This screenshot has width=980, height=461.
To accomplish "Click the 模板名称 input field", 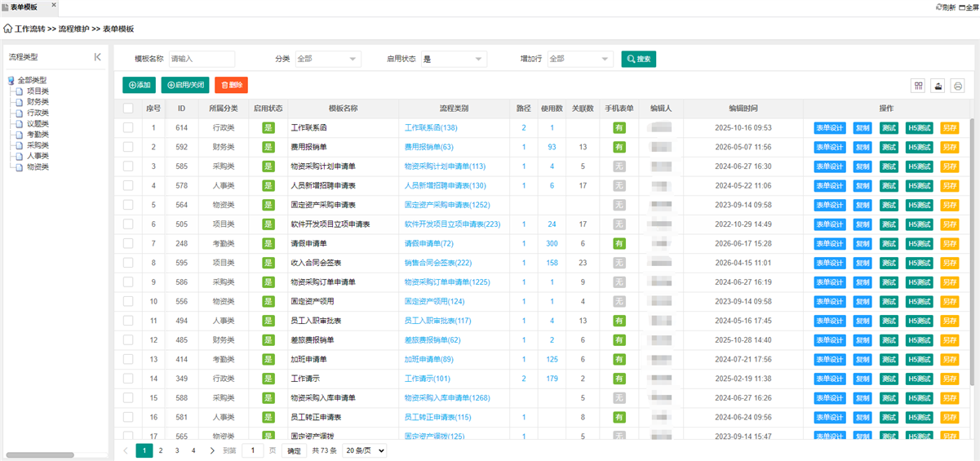I will pyautogui.click(x=202, y=59).
